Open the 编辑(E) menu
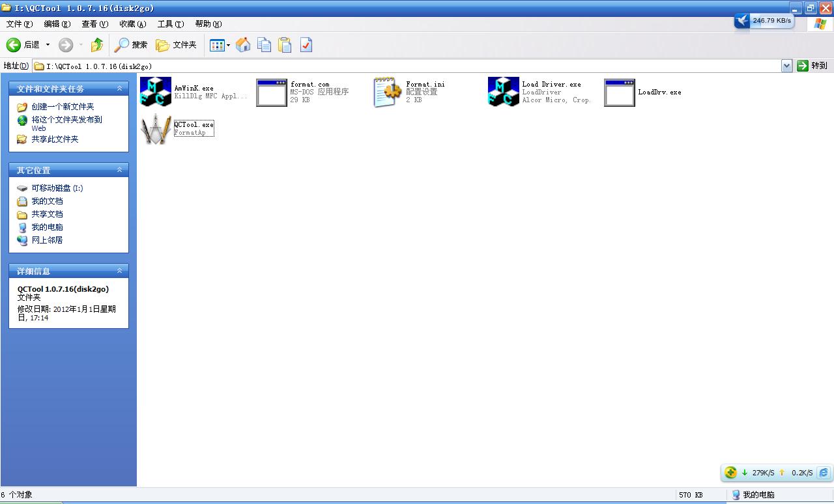Viewport: 834px width, 504px height. 57,24
